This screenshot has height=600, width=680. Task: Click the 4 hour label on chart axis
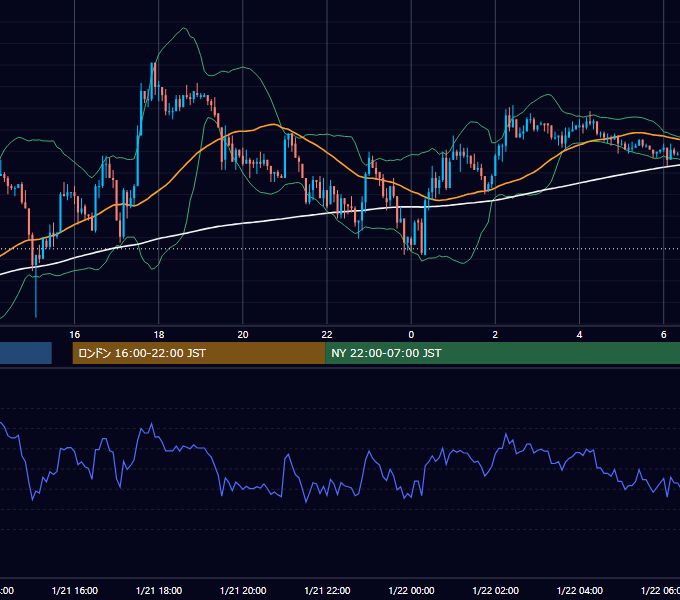[579, 334]
